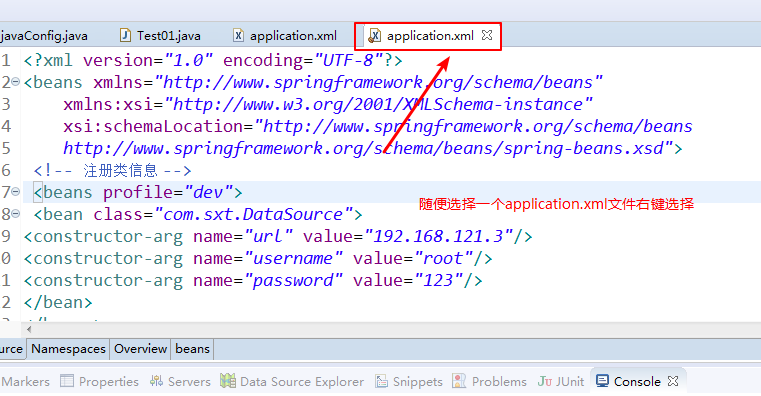This screenshot has width=761, height=396.
Task: Switch to the Test01.java editor tab
Action: (x=160, y=35)
